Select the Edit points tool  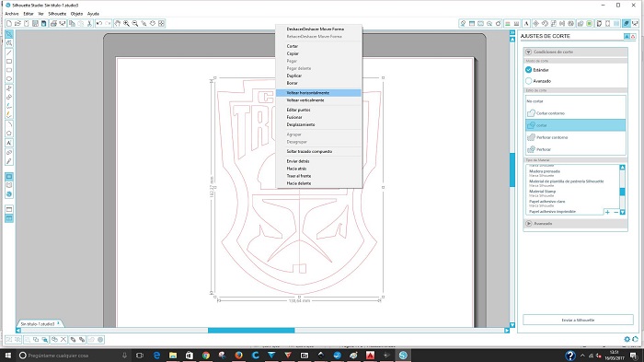click(x=9, y=43)
